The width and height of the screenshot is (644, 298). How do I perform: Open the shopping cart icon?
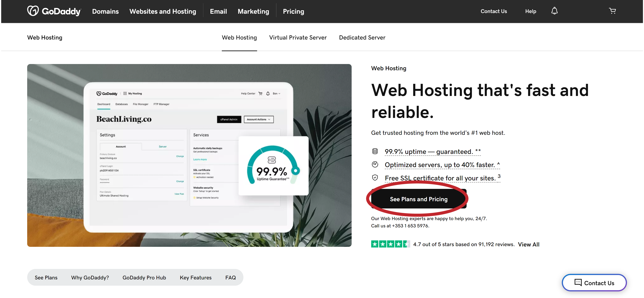click(x=612, y=11)
